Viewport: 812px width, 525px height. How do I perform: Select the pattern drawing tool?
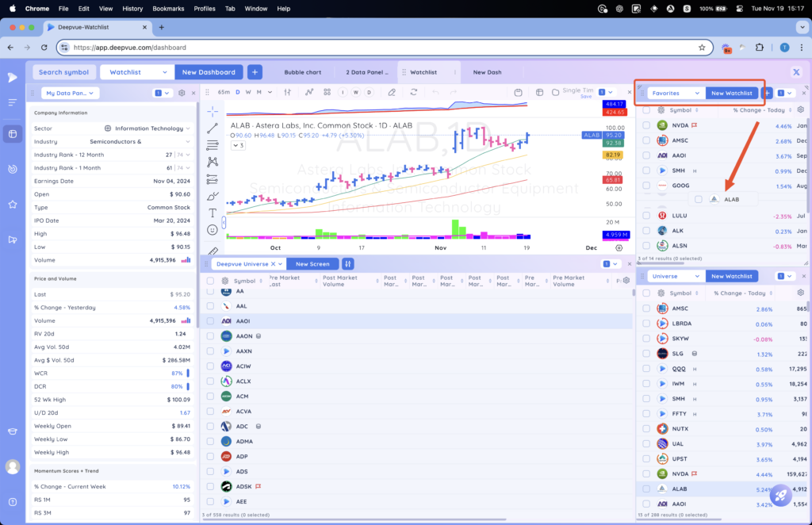pyautogui.click(x=213, y=162)
